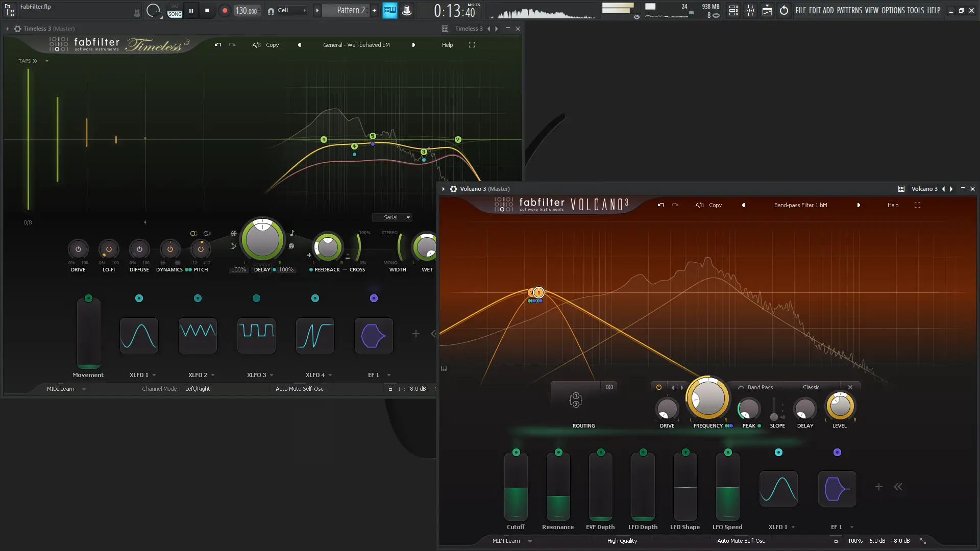Click Help in Timeless 3 header
The width and height of the screenshot is (980, 551).
pos(447,45)
